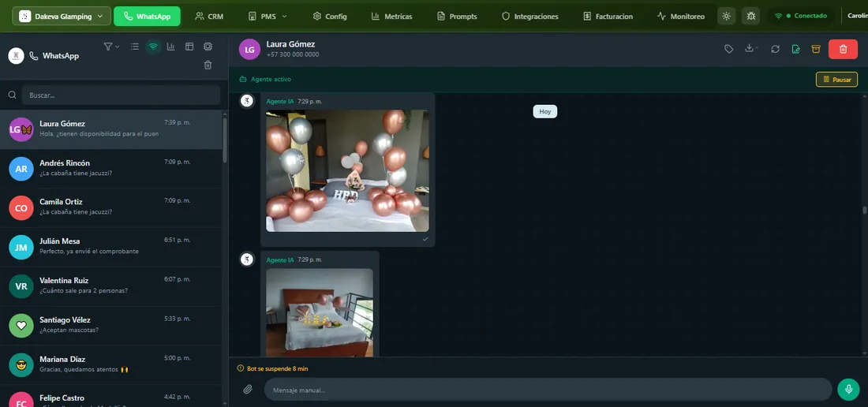Click the Dakeva round logo beside WhatsApp title
This screenshot has height=407, width=868.
[x=16, y=56]
